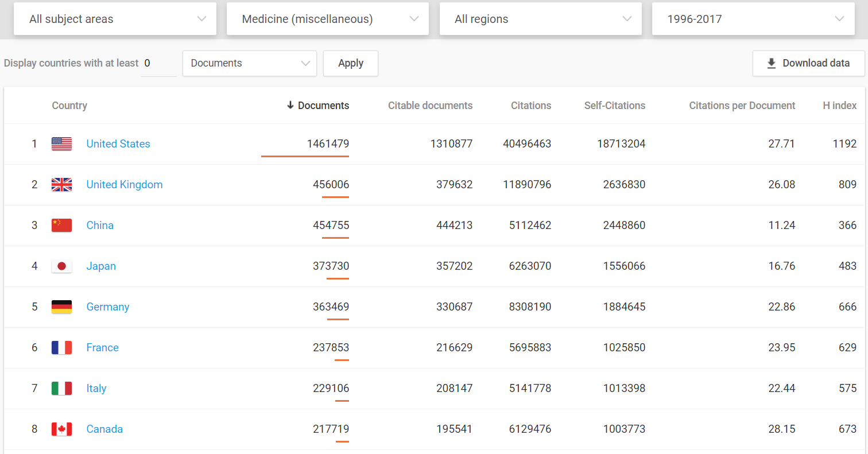Image resolution: width=868 pixels, height=454 pixels.
Task: Open the All regions dropdown
Action: 540,19
